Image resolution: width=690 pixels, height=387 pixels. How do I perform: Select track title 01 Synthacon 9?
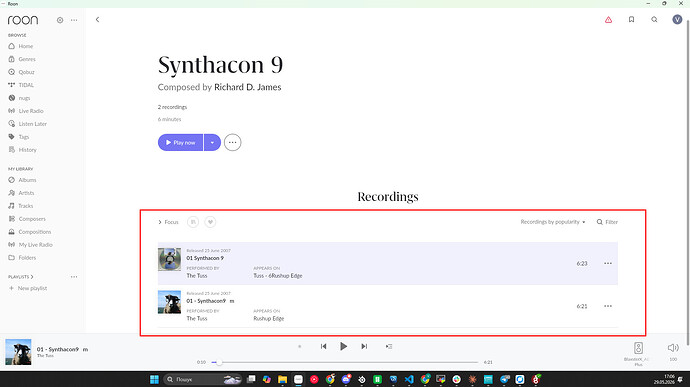pos(205,258)
